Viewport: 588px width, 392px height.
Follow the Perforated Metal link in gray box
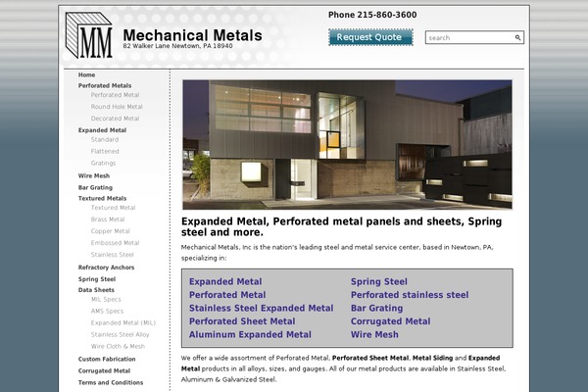[227, 294]
